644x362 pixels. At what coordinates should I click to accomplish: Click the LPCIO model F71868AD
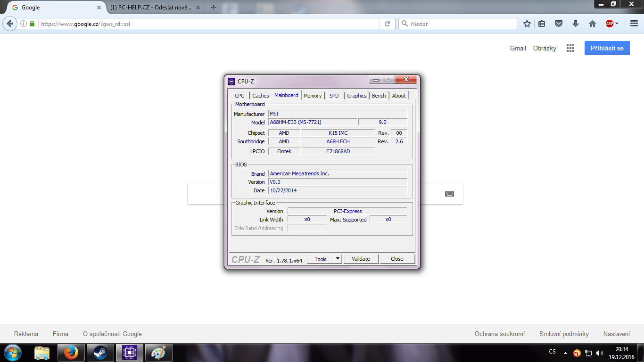338,151
